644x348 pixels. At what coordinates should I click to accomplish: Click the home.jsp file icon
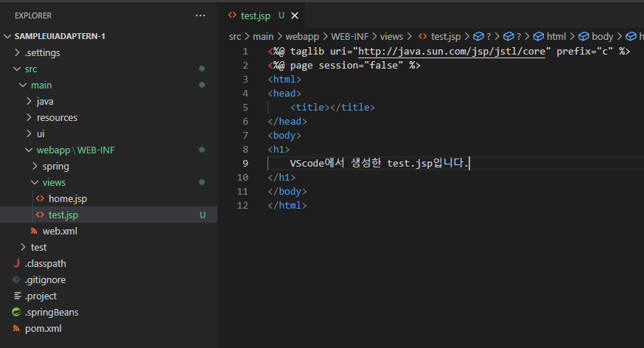[41, 198]
